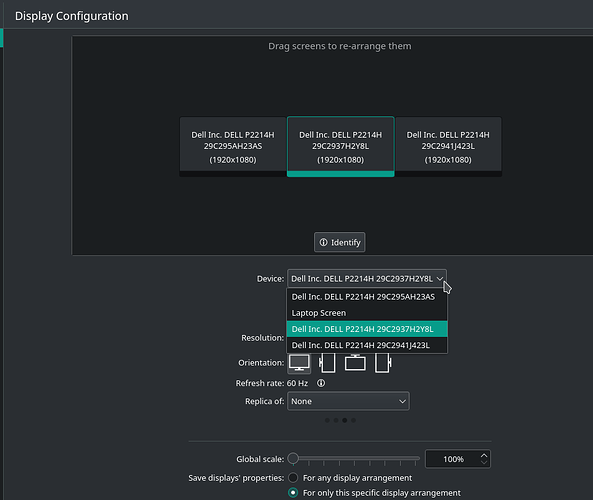Select the normal landscape orientation icon
Image resolution: width=593 pixels, height=500 pixels.
pos(299,363)
